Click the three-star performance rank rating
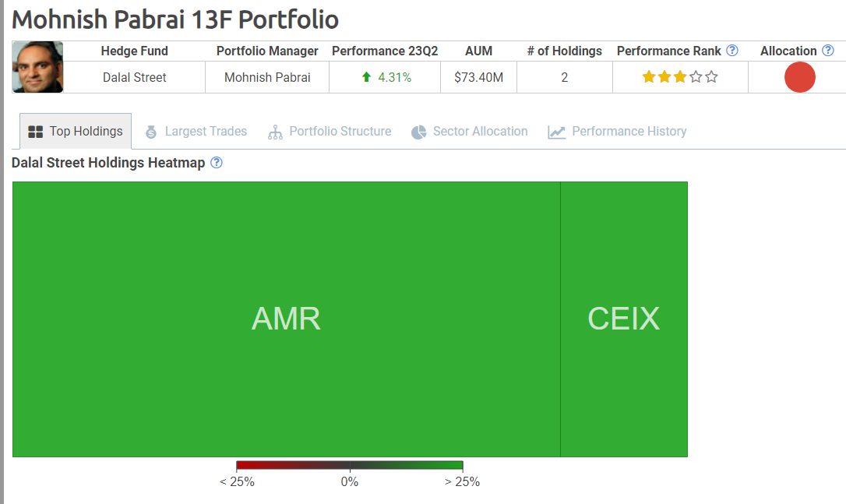Viewport: 846px width, 504px height. (680, 77)
